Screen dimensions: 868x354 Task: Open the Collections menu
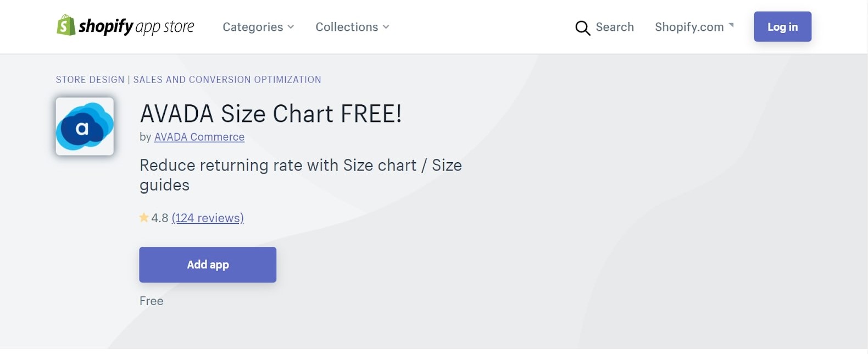347,27
